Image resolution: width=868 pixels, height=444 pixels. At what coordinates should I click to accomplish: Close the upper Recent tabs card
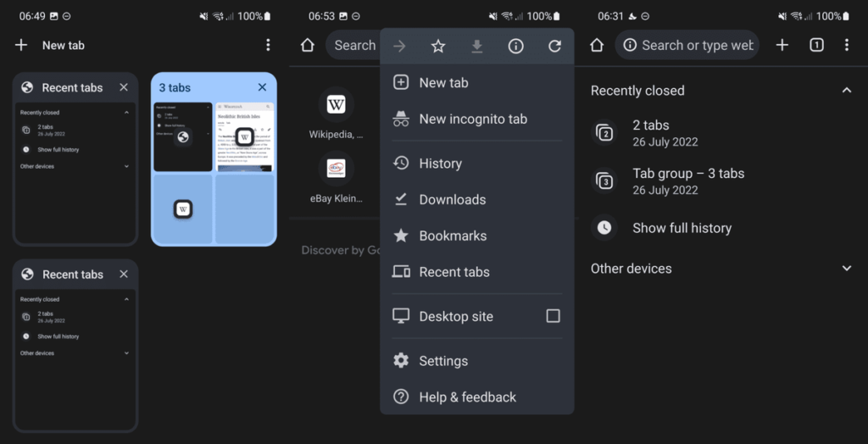click(124, 87)
